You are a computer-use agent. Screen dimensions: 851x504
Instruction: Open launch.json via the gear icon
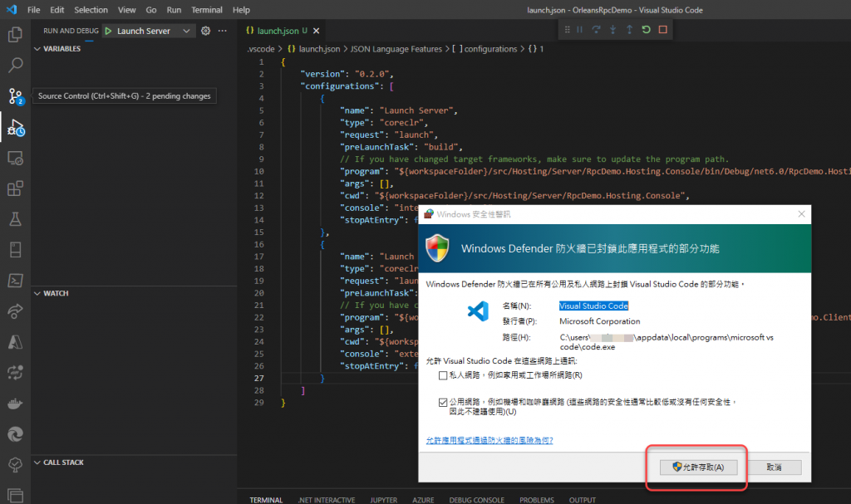[x=206, y=31]
